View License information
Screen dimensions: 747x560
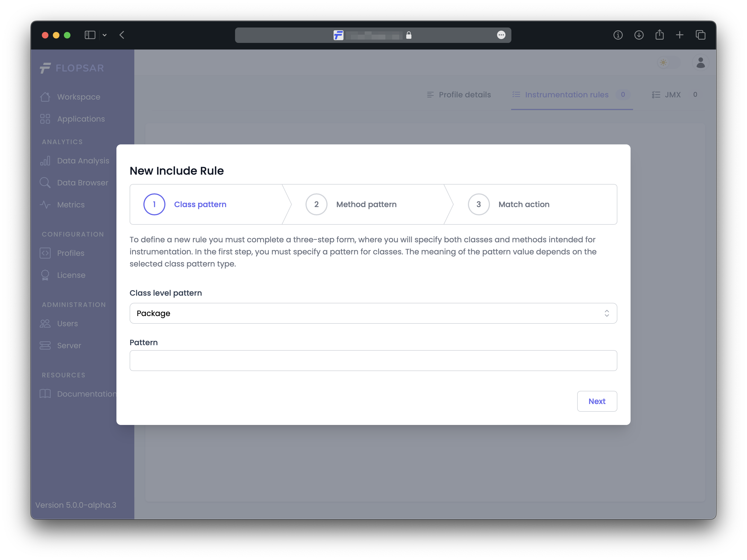coord(71,275)
